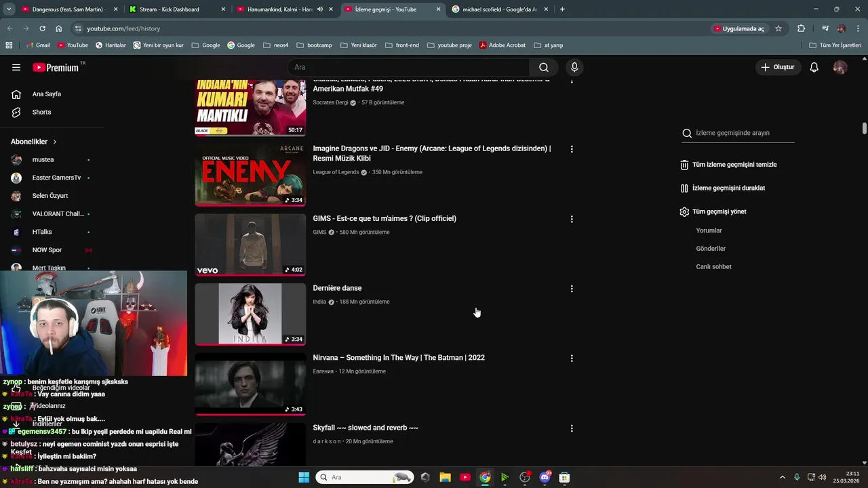Open the apps grid in bookmarks bar
Image resolution: width=868 pixels, height=488 pixels.
coord(9,45)
